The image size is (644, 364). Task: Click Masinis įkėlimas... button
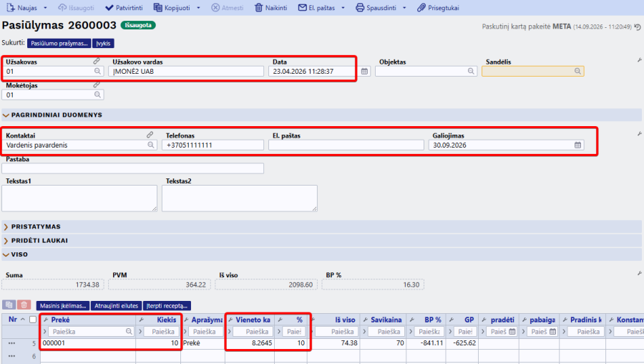tap(63, 305)
